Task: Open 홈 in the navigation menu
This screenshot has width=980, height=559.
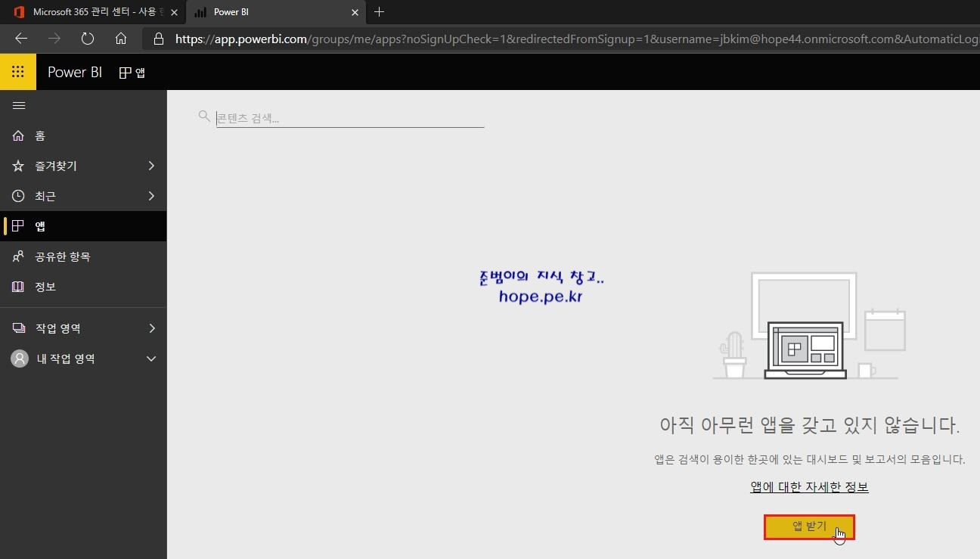Action: (x=83, y=135)
